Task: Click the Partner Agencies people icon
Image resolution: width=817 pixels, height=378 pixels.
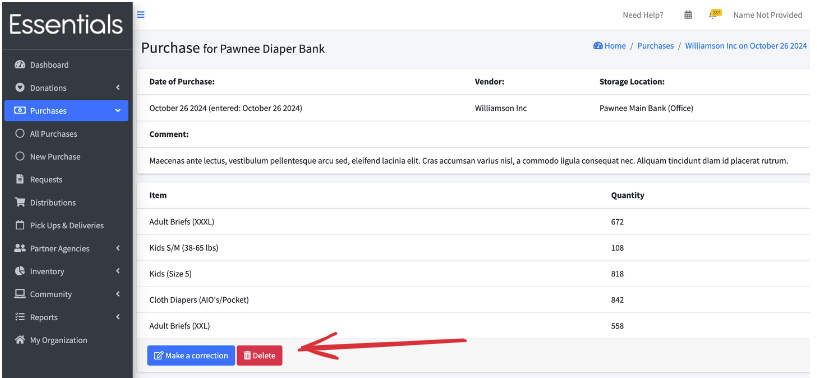Action: [20, 248]
